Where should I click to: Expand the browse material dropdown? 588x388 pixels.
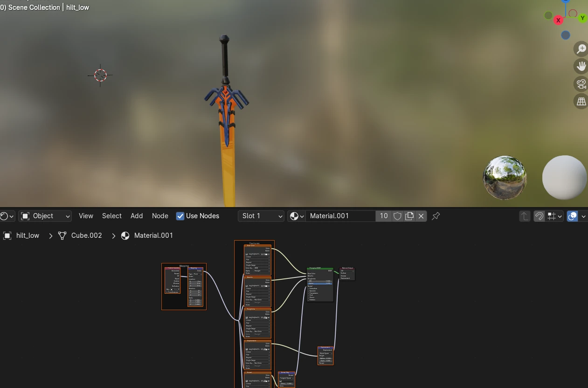pyautogui.click(x=297, y=216)
